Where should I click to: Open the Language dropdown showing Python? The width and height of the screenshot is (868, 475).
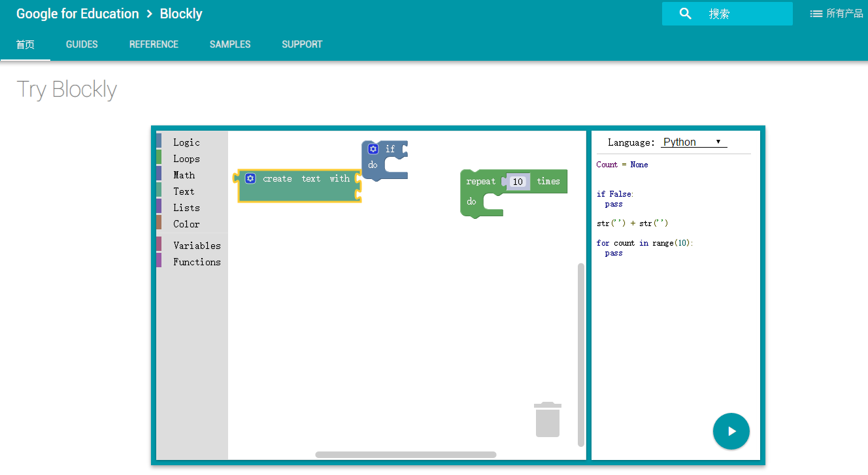(x=693, y=142)
